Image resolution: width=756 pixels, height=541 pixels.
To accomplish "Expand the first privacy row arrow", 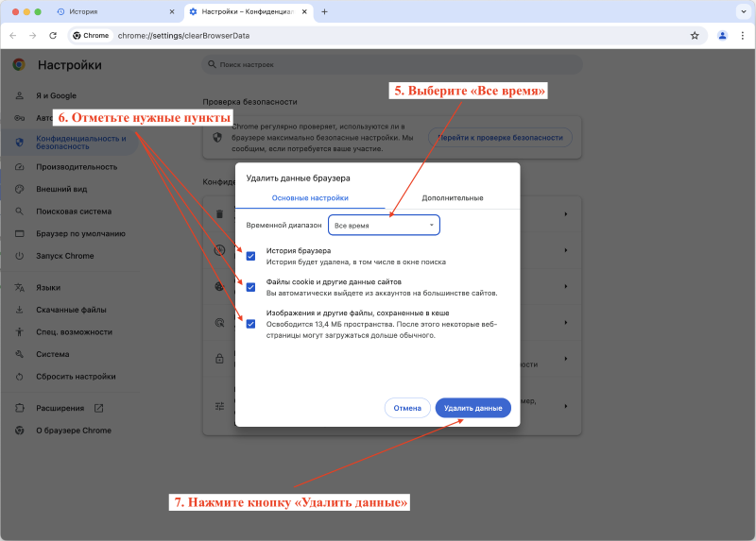I will tap(565, 214).
